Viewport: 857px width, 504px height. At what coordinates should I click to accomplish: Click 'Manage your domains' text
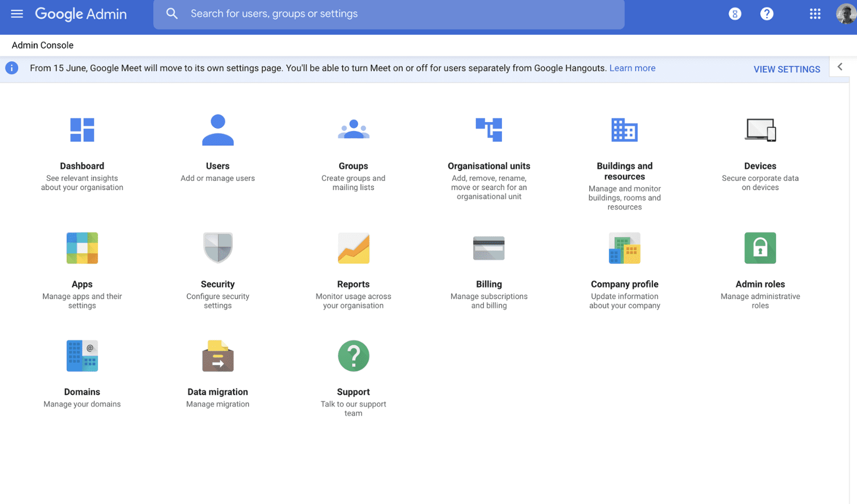coord(82,404)
